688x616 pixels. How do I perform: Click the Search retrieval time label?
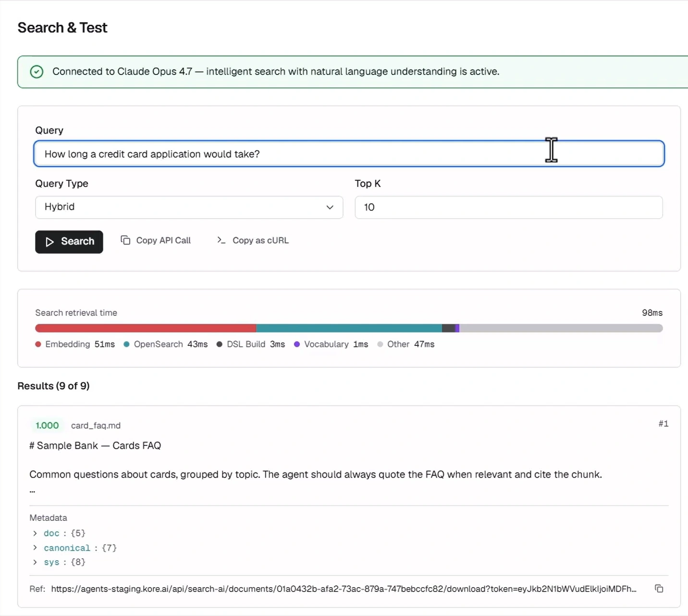tap(76, 313)
